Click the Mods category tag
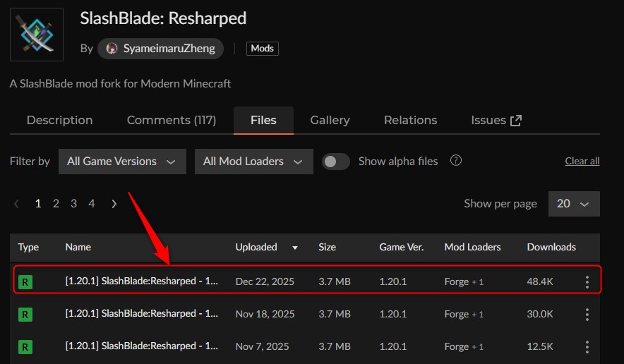Screen dimensions: 624x364 [263, 49]
